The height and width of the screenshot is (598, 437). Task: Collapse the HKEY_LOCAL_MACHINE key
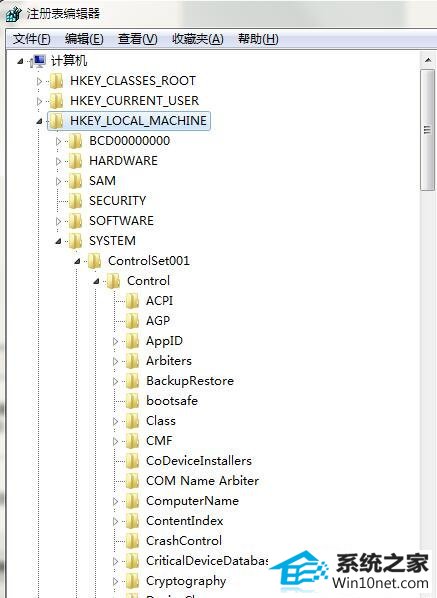click(39, 121)
